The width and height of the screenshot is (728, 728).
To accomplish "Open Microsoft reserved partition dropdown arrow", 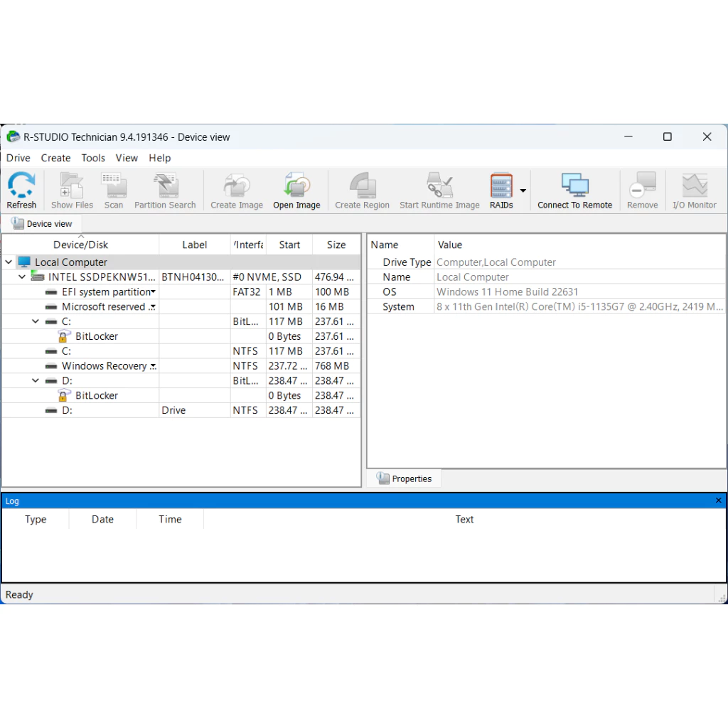I will pos(154,307).
